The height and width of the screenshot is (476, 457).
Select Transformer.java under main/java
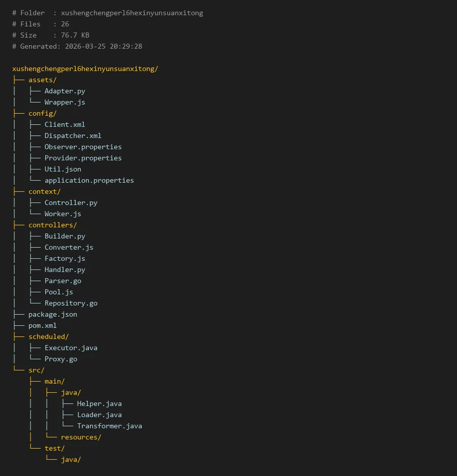coord(109,426)
